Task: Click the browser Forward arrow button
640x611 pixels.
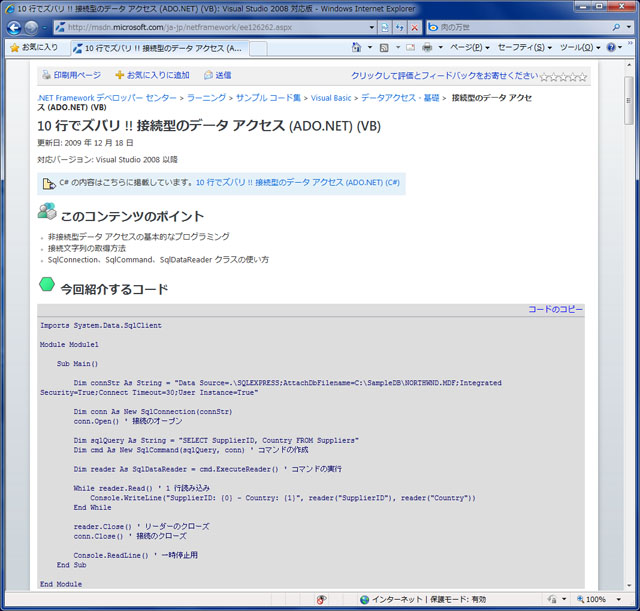Action: coord(31,28)
